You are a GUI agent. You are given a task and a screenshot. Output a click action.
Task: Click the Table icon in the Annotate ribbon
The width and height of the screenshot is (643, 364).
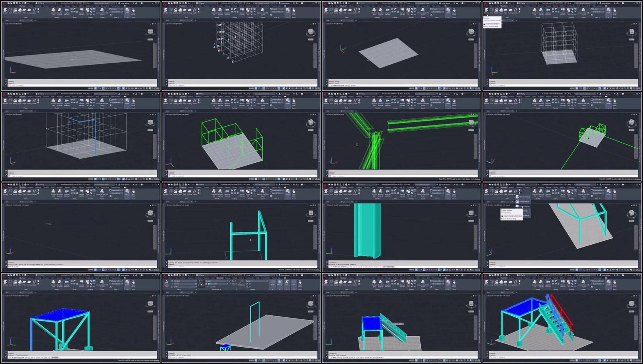coord(272,283)
